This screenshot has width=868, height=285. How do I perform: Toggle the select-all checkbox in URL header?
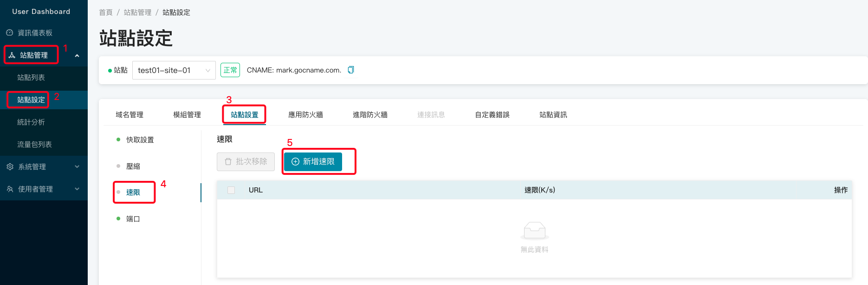231,190
